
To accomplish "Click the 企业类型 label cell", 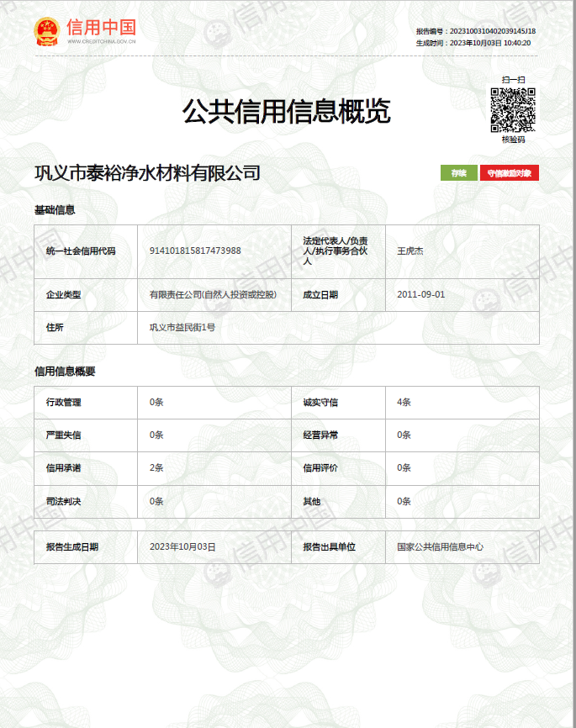I will tap(86, 295).
